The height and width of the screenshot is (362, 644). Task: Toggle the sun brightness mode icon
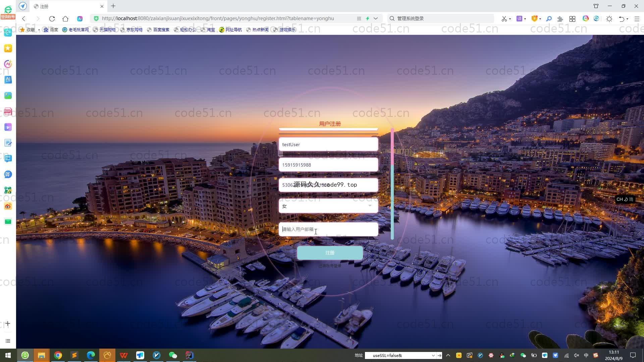609,19
